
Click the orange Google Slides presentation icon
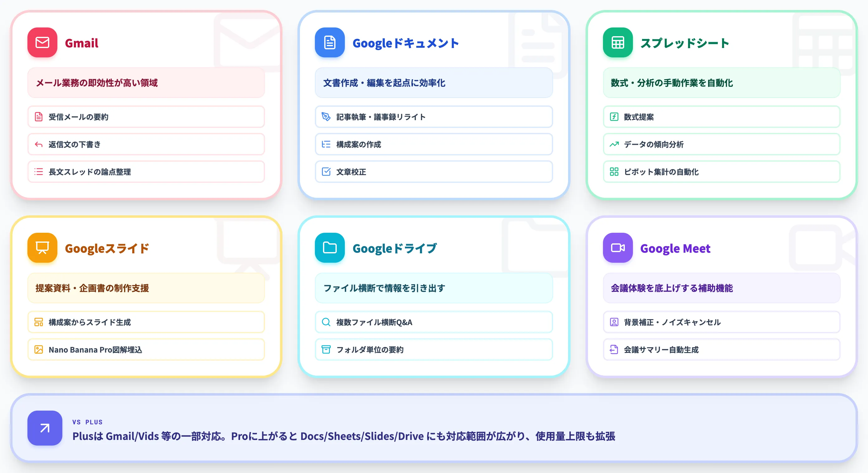click(42, 248)
